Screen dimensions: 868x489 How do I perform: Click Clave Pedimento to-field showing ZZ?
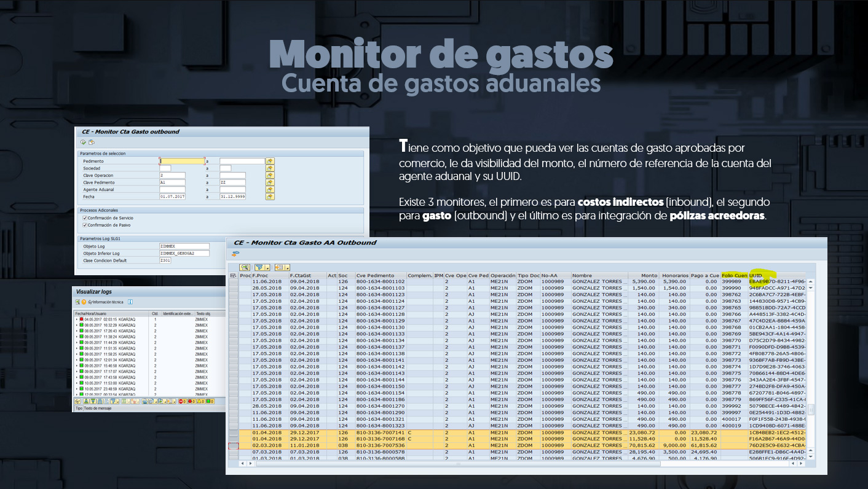pos(232,182)
